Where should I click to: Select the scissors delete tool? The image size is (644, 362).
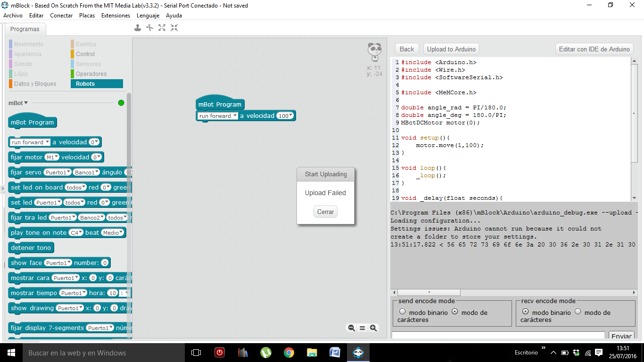click(150, 28)
